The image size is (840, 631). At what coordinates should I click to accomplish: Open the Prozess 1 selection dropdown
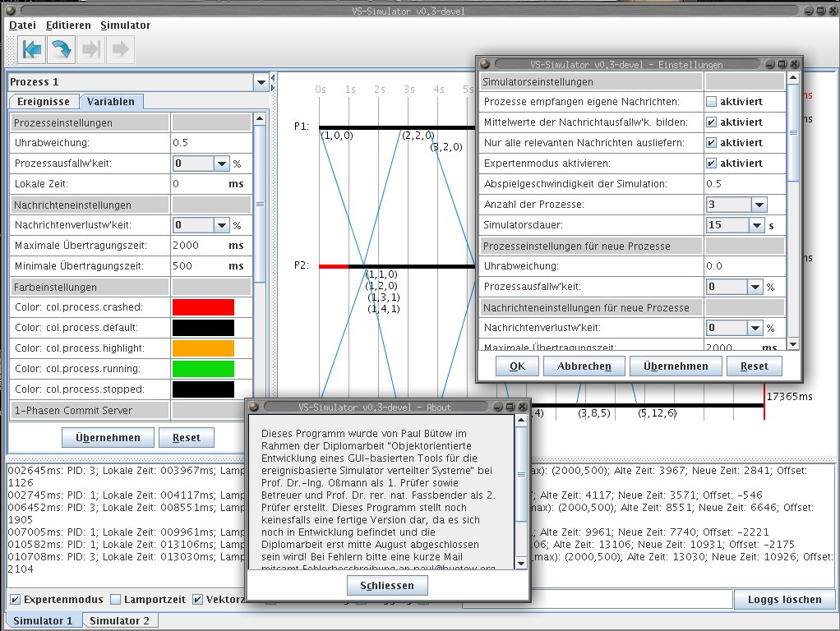coord(261,82)
